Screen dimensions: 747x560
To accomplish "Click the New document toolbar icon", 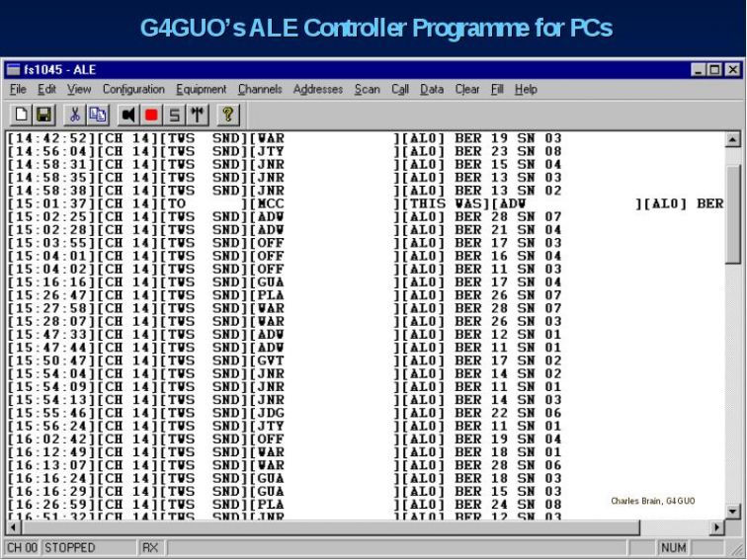I will click(22, 115).
